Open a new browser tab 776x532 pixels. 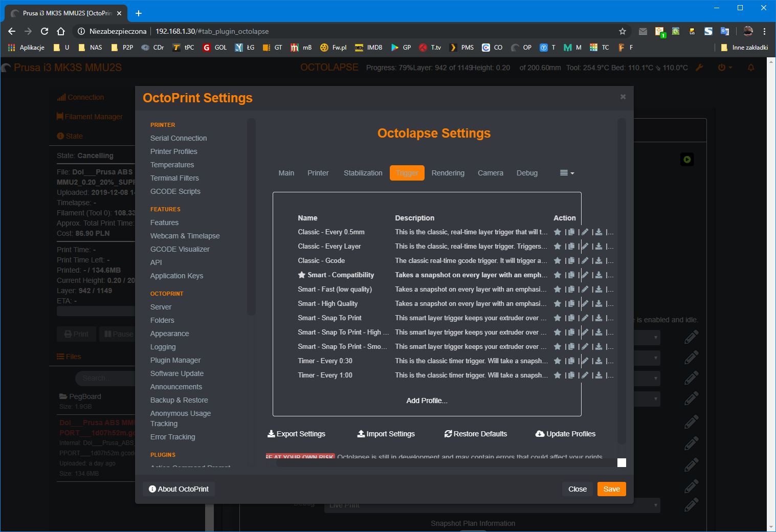139,13
